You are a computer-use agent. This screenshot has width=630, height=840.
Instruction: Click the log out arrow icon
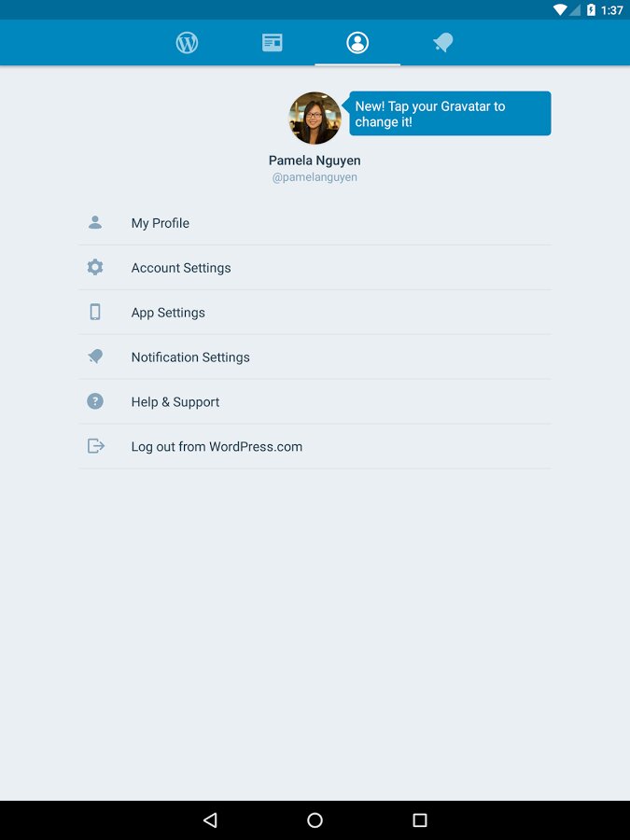click(x=95, y=446)
